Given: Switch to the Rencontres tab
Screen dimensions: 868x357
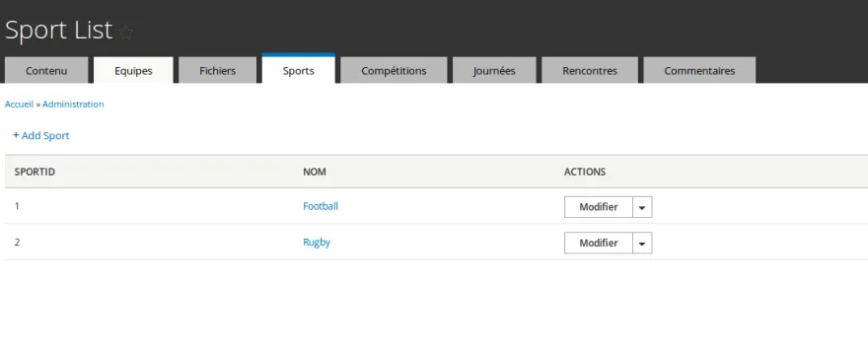Looking at the screenshot, I should pos(590,70).
